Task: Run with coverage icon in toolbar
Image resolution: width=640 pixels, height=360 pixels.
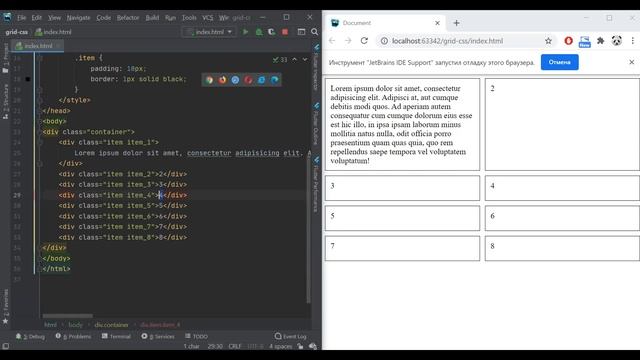Action: click(271, 32)
